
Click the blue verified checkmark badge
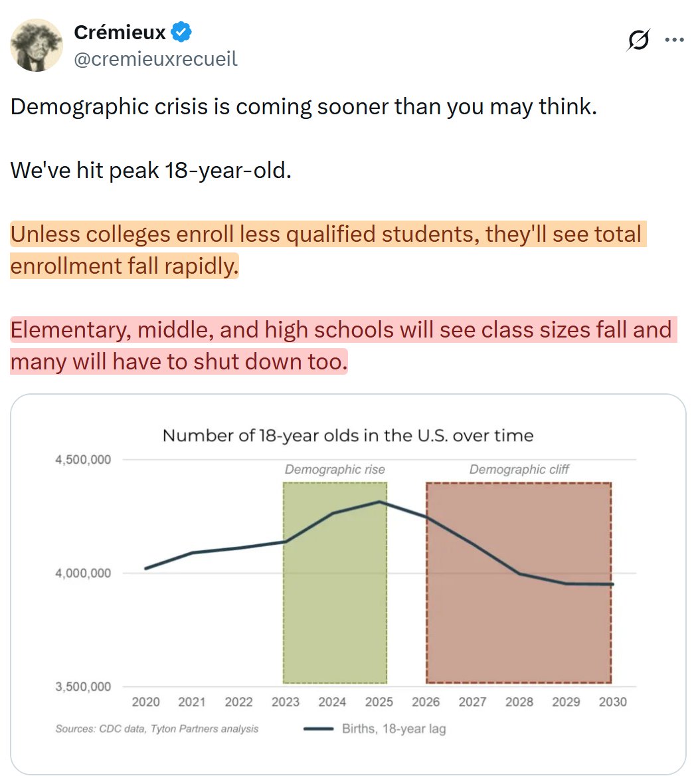point(181,32)
